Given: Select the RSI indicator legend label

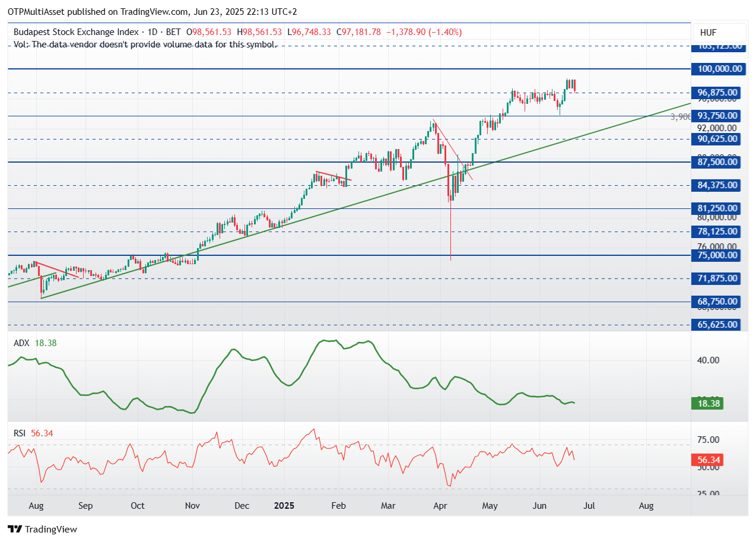Looking at the screenshot, I should click(21, 433).
